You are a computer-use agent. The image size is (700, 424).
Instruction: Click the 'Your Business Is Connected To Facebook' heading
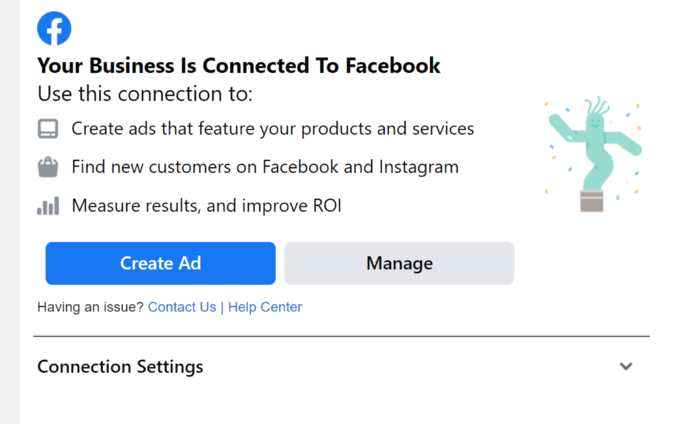(238, 67)
